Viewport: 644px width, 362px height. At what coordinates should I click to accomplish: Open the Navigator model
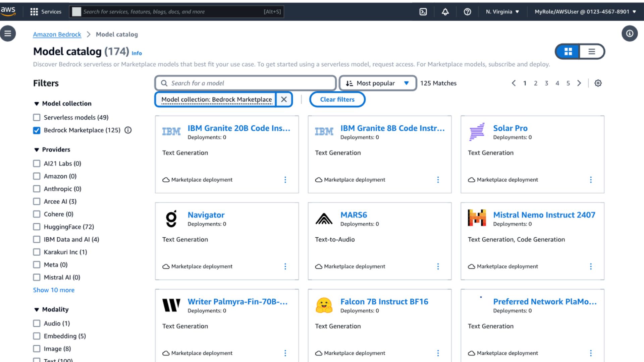point(206,215)
